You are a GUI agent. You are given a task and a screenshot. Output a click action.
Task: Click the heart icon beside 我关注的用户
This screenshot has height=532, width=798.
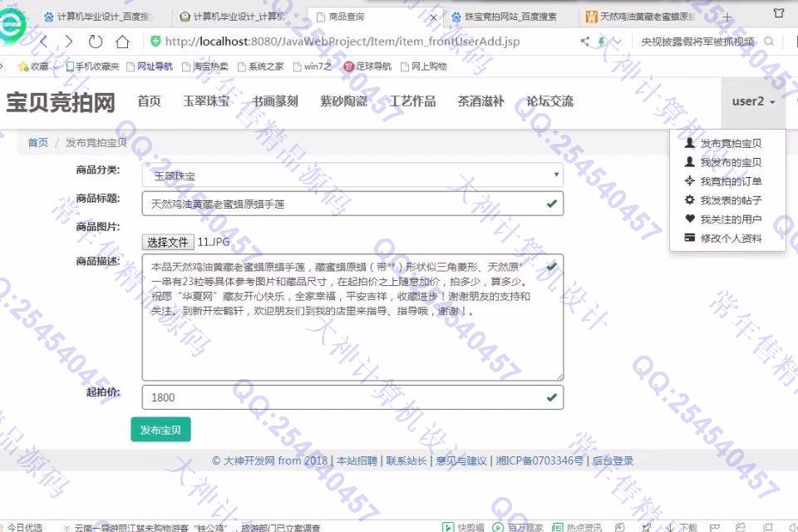pos(690,219)
